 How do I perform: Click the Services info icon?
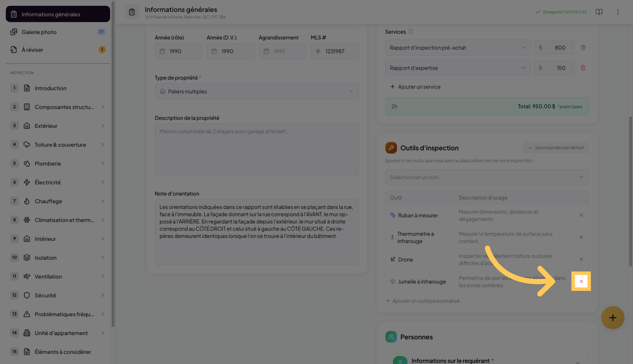click(x=411, y=32)
